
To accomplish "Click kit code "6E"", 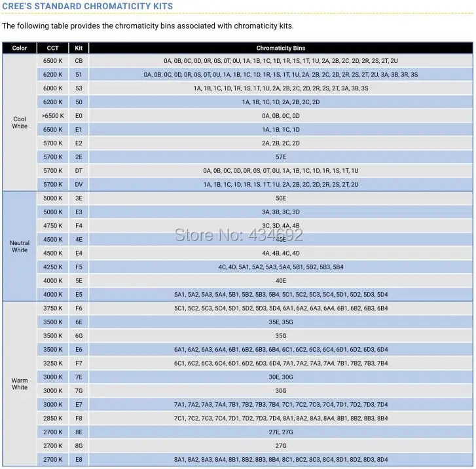I will [x=79, y=322].
